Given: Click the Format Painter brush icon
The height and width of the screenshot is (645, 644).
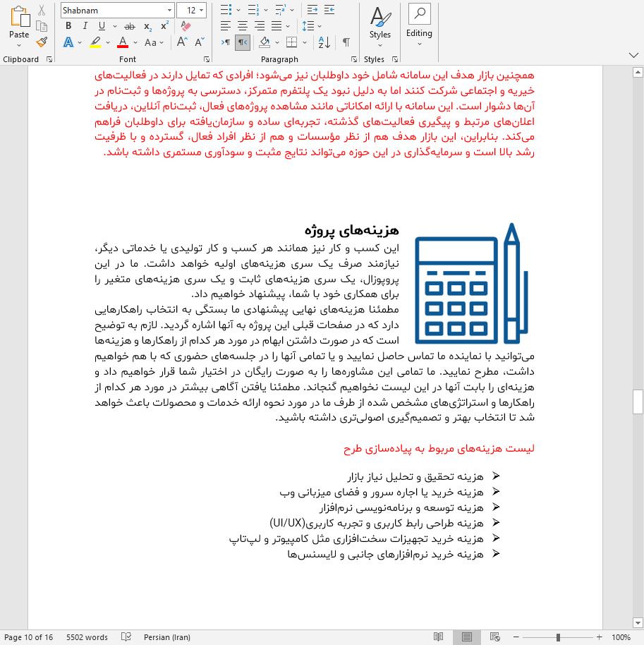Looking at the screenshot, I should (x=42, y=42).
